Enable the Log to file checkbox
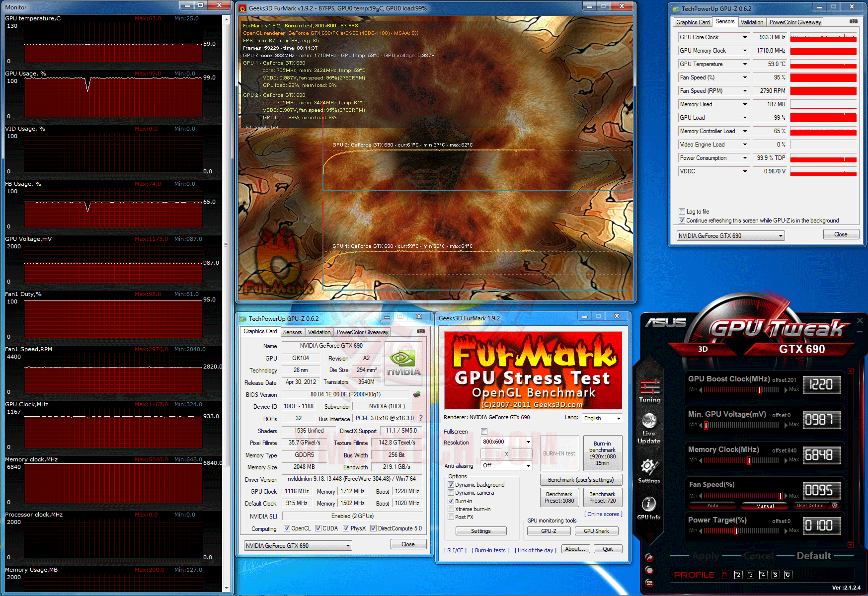 point(682,212)
